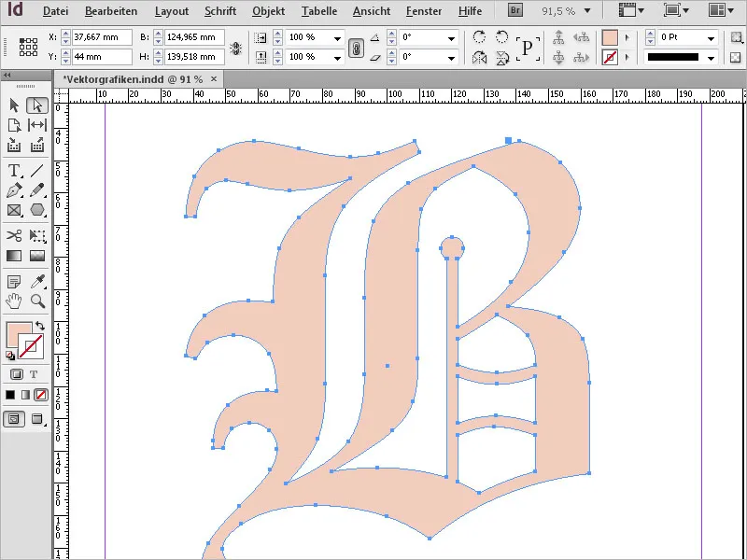The height and width of the screenshot is (560, 747).
Task: Open the Datei menu
Action: (55, 11)
